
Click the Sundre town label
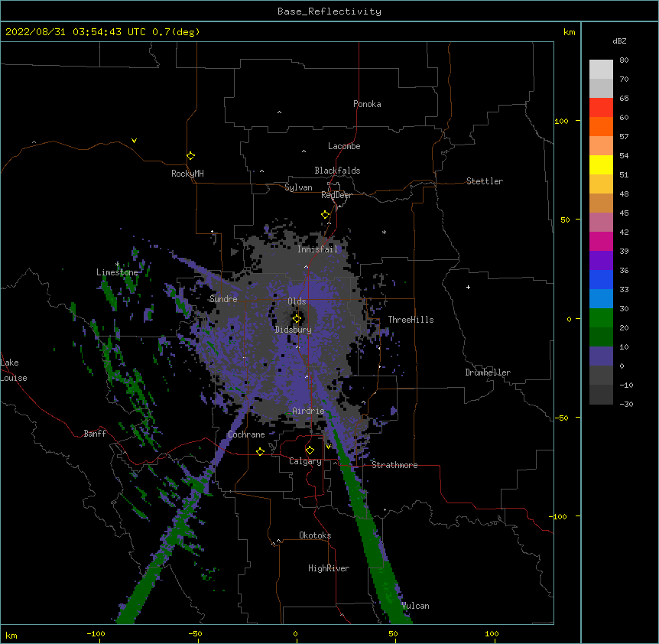[x=223, y=299]
